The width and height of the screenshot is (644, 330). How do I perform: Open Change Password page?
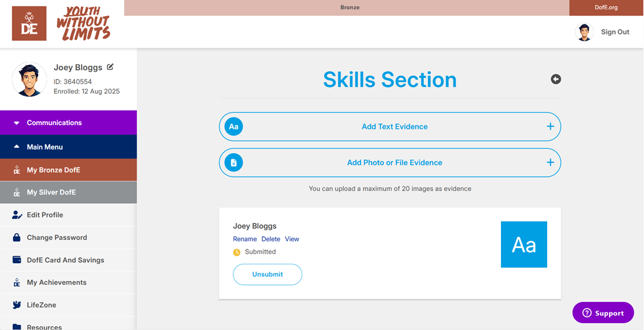[57, 237]
